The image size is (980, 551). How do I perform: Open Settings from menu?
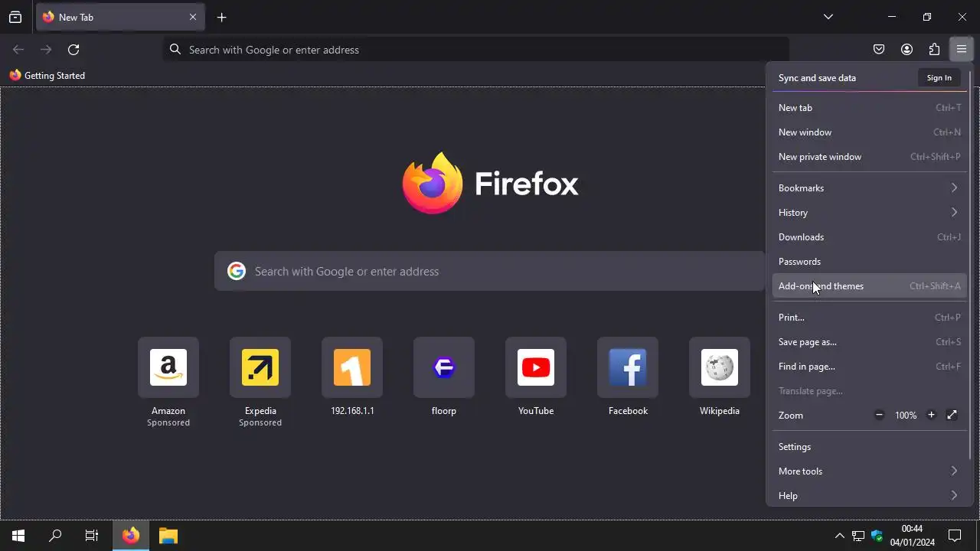coord(869,447)
